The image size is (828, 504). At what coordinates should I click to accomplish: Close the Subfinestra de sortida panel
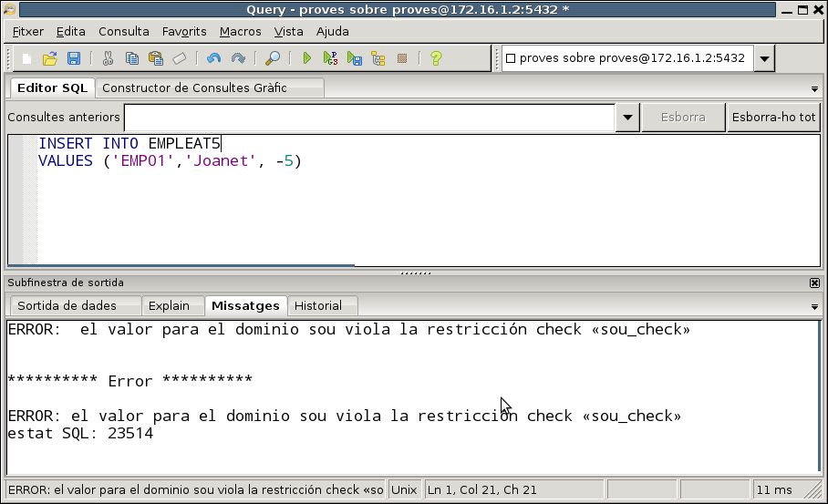pyautogui.click(x=814, y=283)
